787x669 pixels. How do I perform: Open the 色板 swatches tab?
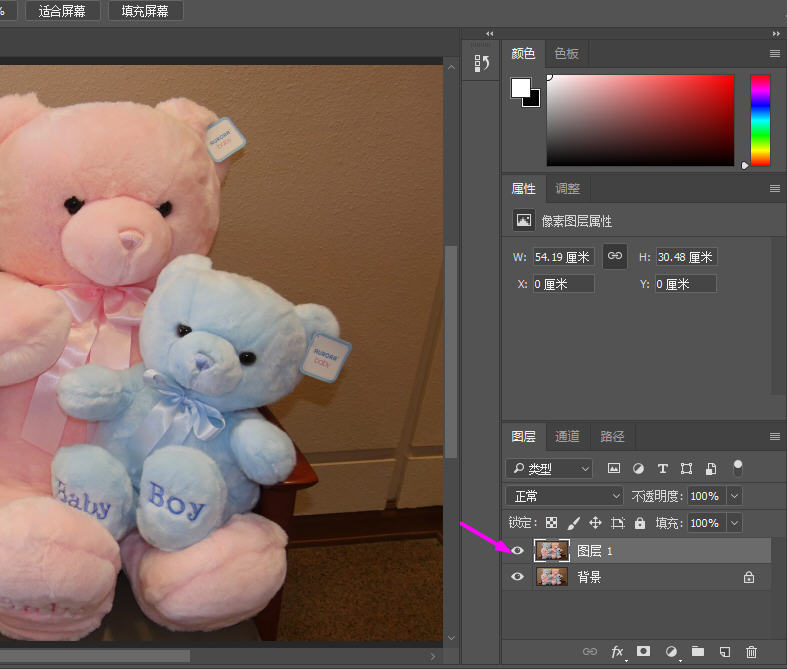[x=566, y=54]
